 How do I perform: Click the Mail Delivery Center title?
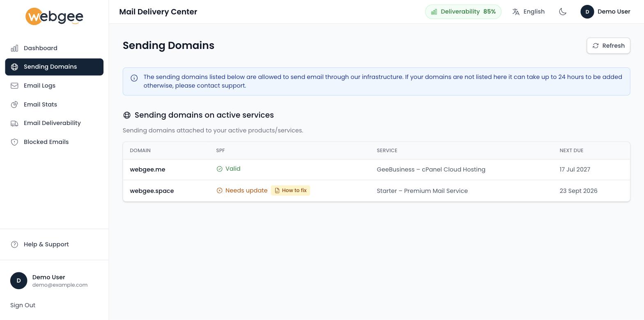click(158, 12)
